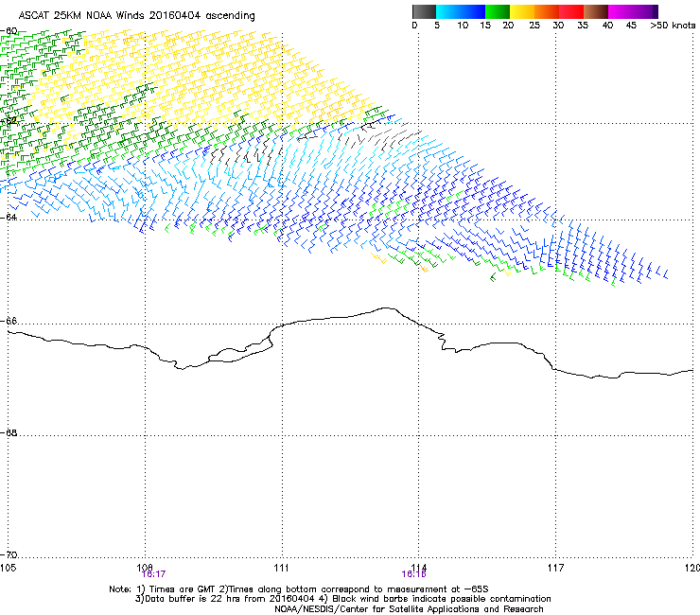Click the 114 longitude axis label
This screenshot has width=700, height=615.
point(418,567)
